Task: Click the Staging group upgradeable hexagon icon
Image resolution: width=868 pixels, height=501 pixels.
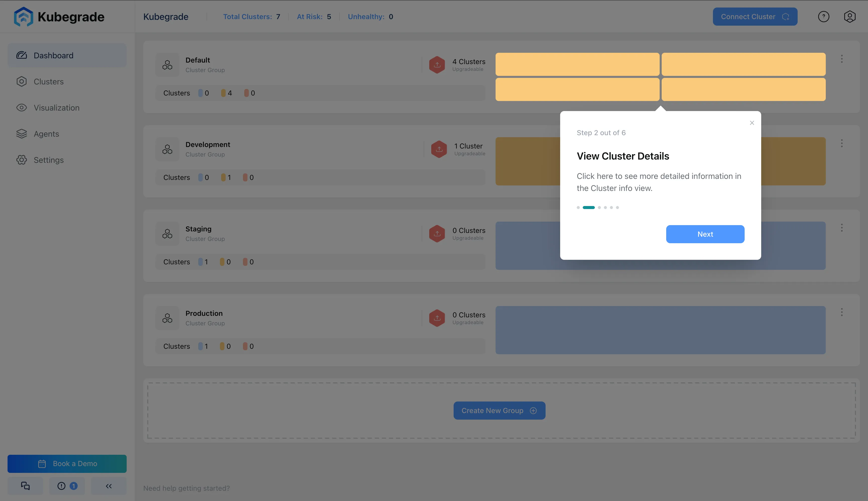Action: tap(437, 234)
